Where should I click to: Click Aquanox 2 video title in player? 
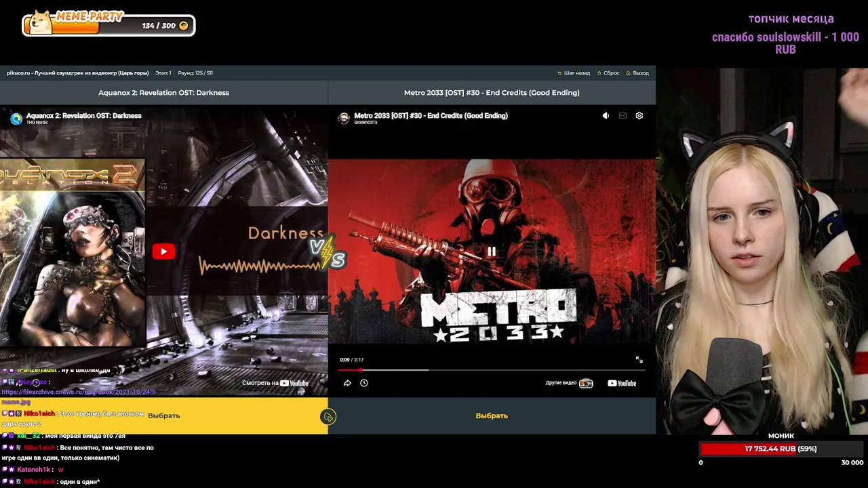84,116
